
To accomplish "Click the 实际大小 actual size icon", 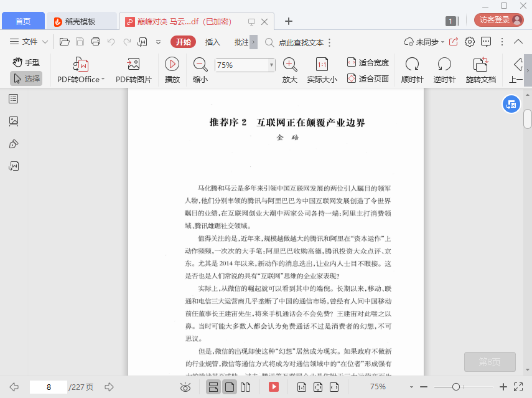I will click(x=322, y=65).
